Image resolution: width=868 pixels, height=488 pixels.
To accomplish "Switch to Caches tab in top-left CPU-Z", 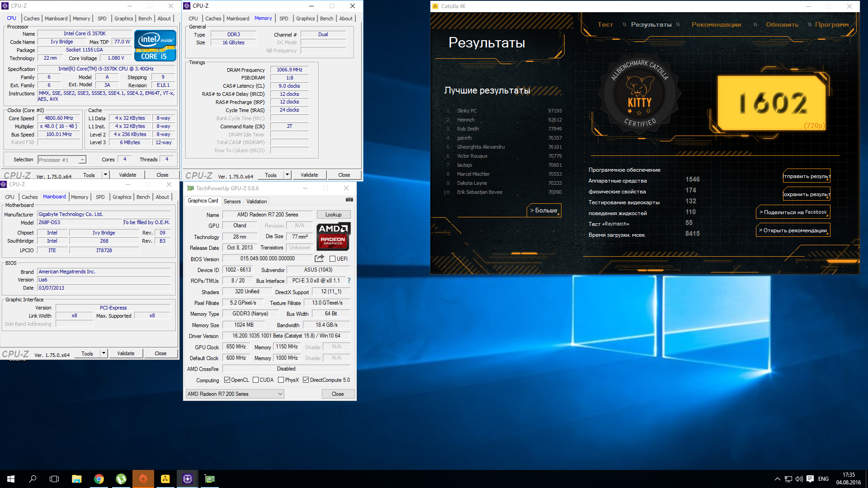I will click(x=31, y=19).
